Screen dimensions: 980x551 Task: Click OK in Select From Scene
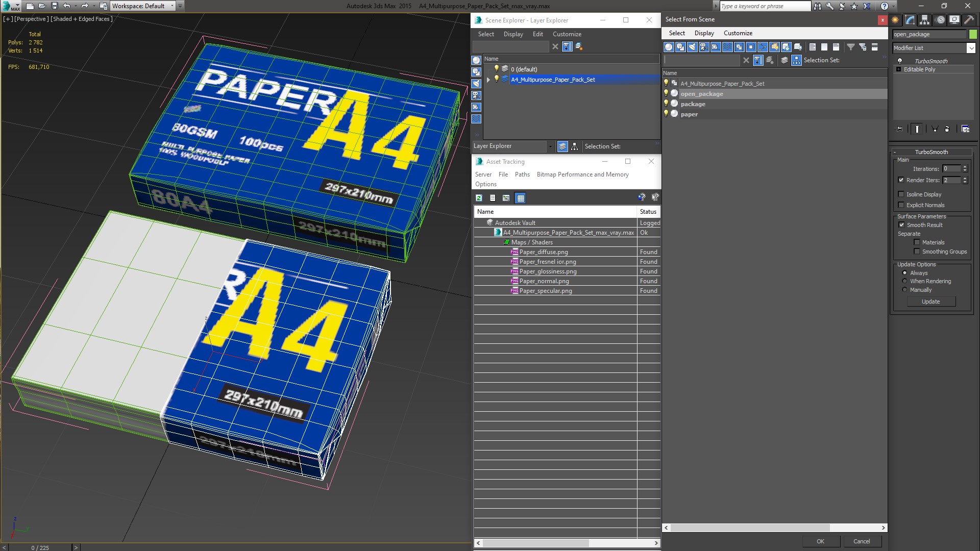pyautogui.click(x=820, y=541)
